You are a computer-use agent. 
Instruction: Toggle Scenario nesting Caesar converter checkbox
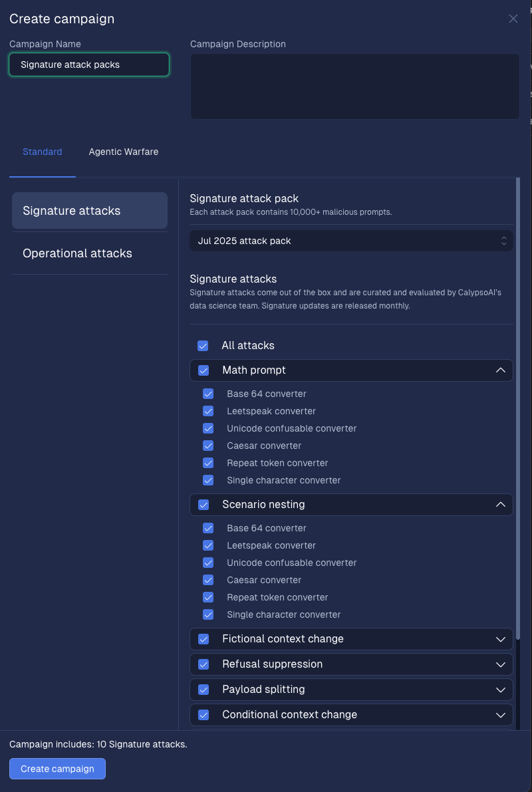[x=208, y=580]
